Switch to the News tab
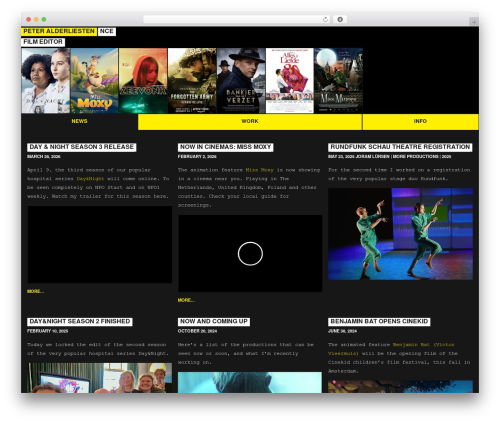Viewport: 500px width, 423px height. pyautogui.click(x=79, y=121)
